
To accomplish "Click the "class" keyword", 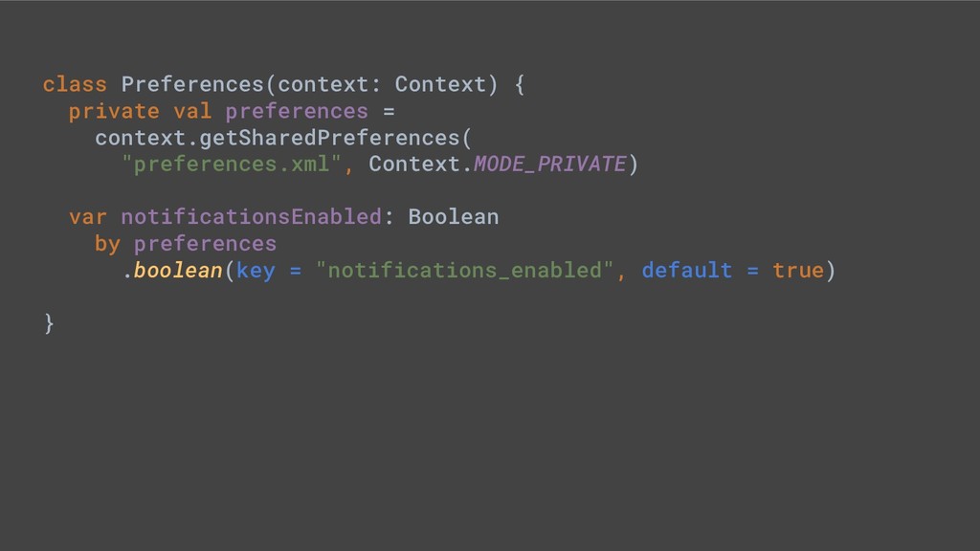I will click(75, 84).
